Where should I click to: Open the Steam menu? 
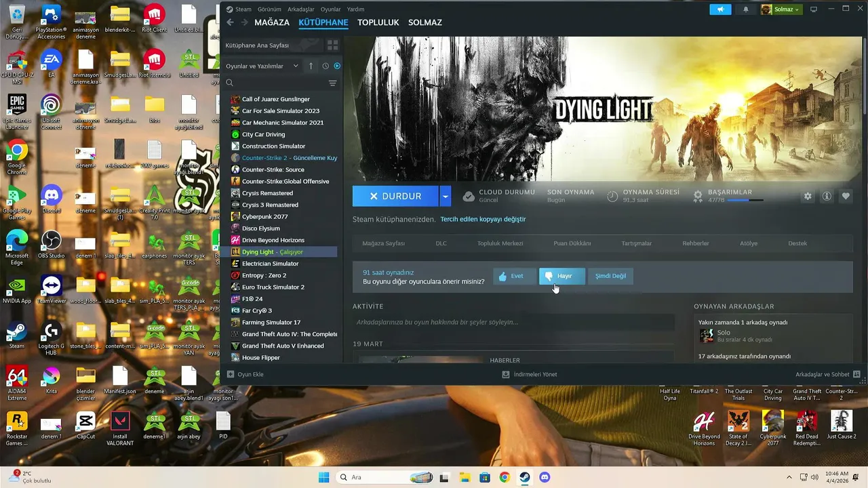tap(239, 9)
